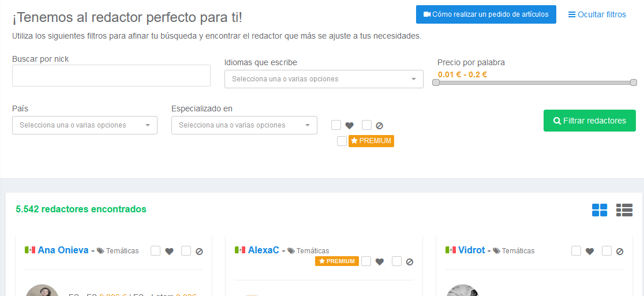Click 'Ocultar filtros' link
The width and height of the screenshot is (644, 296).
(x=597, y=15)
